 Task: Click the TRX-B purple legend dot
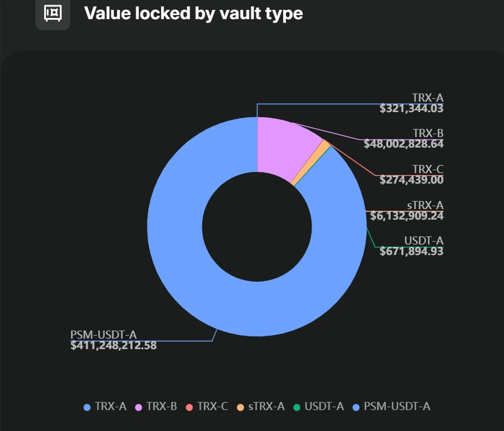click(x=138, y=407)
